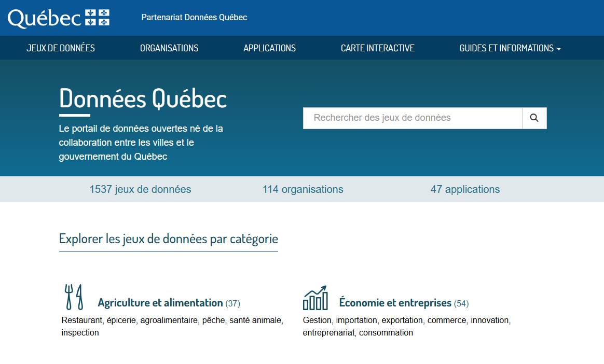Open Carte interactive from the navigation bar
Viewport: 604px width, 364px height.
tap(377, 48)
